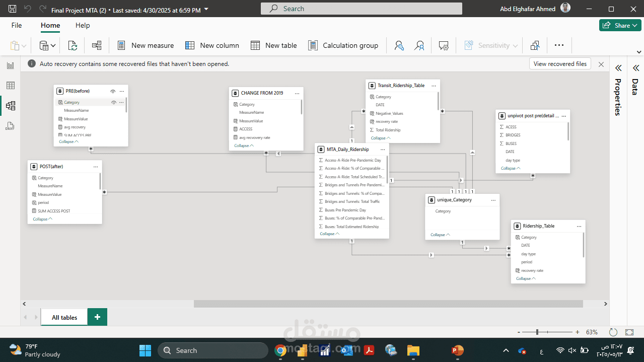Open Chrome from the taskbar
644x362 pixels.
point(280,350)
